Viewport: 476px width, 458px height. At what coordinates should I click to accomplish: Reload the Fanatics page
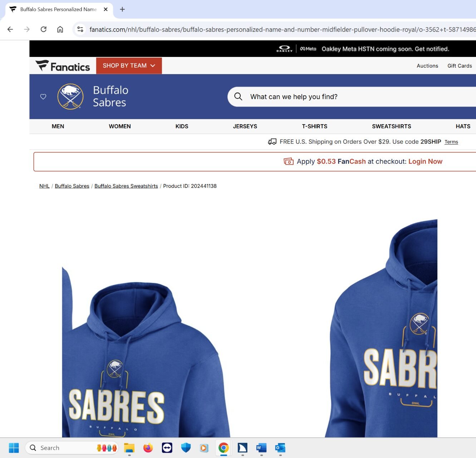pos(44,29)
